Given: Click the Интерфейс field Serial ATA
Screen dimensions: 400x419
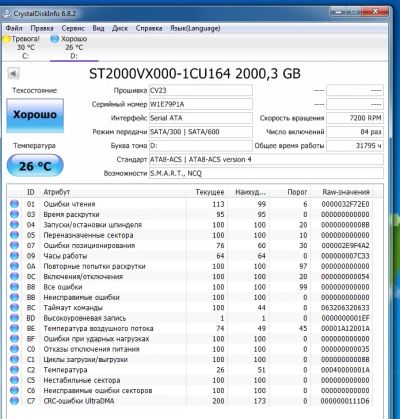Looking at the screenshot, I should [201, 118].
